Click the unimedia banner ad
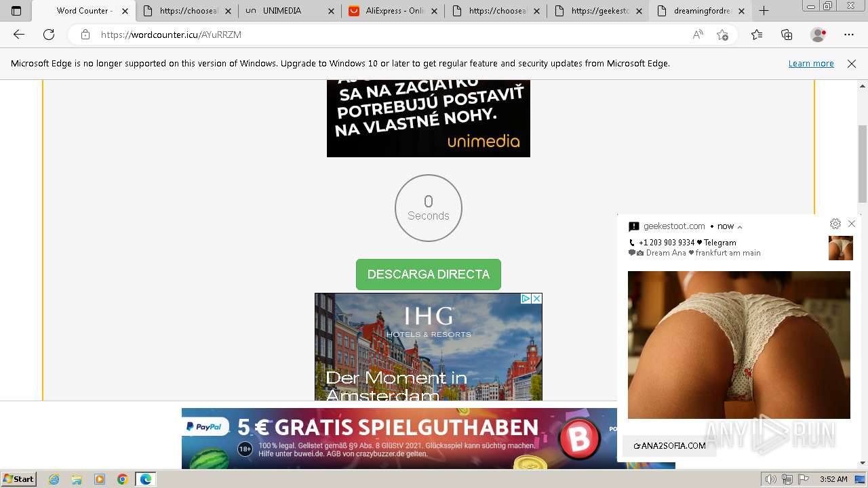 pyautogui.click(x=429, y=119)
